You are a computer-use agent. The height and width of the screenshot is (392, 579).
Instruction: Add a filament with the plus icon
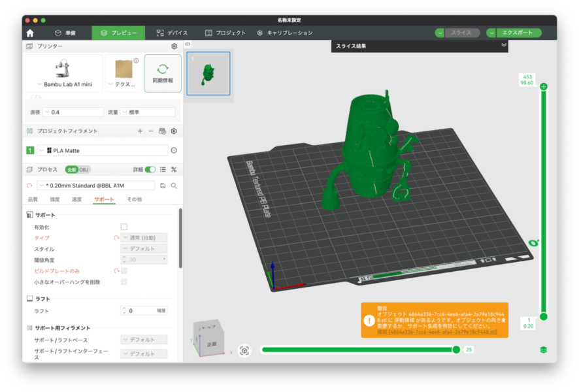click(140, 131)
